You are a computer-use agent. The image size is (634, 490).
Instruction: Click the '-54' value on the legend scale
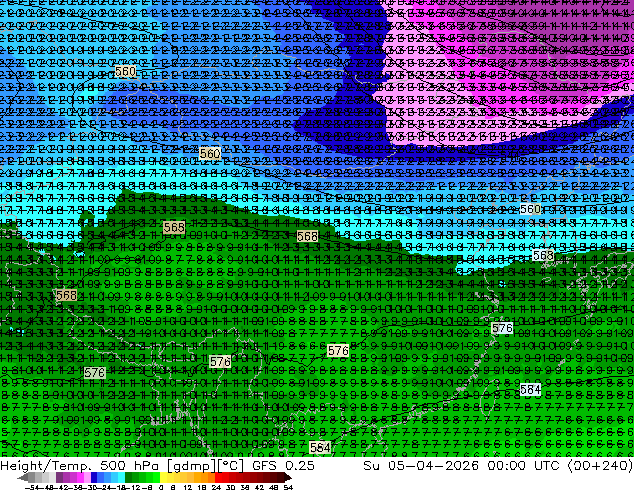pos(33,487)
